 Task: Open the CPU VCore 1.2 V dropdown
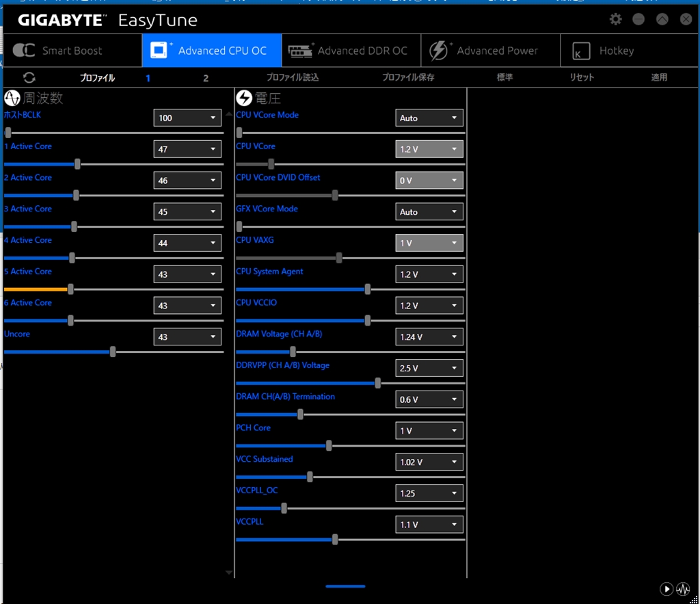click(x=429, y=148)
